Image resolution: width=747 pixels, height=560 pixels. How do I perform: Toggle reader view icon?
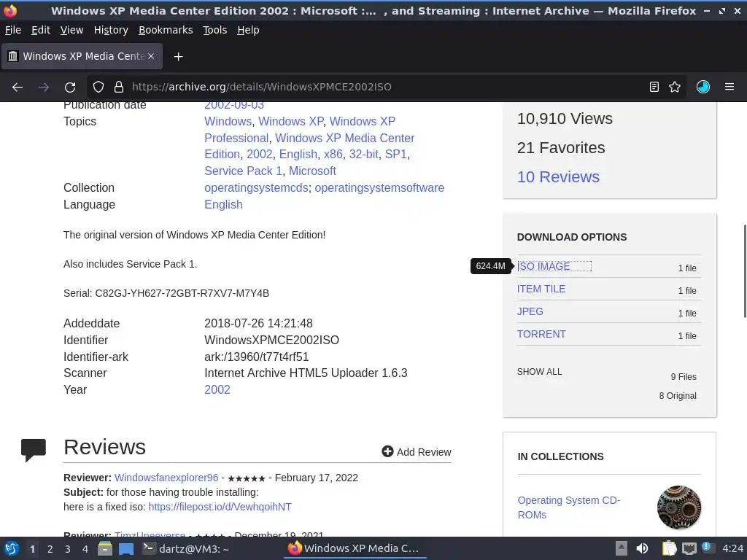point(654,87)
